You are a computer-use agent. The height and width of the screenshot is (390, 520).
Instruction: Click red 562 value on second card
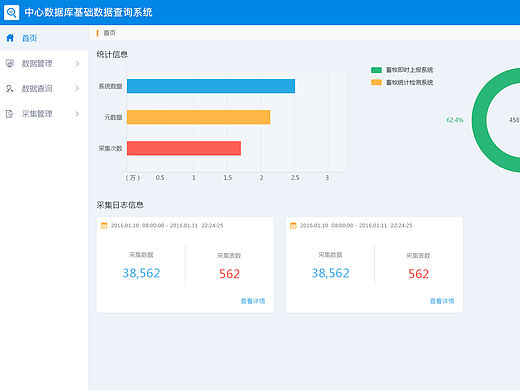click(x=418, y=274)
